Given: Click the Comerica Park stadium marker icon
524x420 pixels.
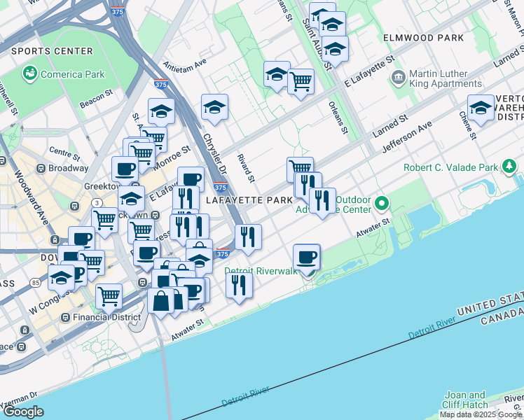Looking at the screenshot, I should pos(29,73).
